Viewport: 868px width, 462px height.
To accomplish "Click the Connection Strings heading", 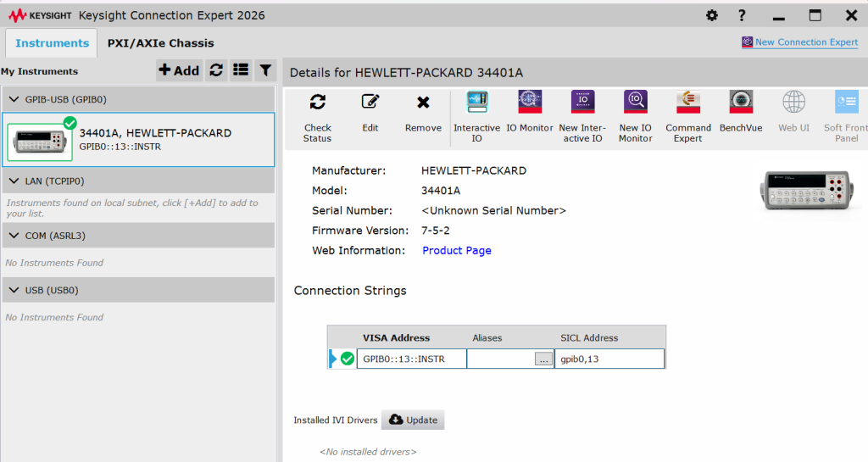I will point(350,291).
